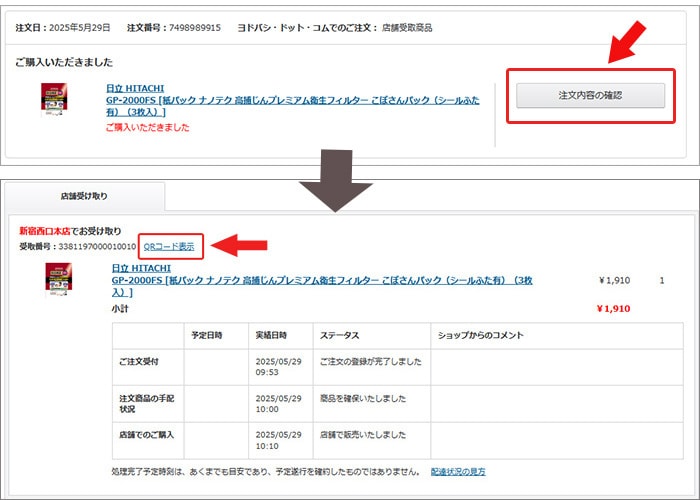Click the bold ご購入いただきました heading
Screen dimensions: 700x500
click(64, 62)
